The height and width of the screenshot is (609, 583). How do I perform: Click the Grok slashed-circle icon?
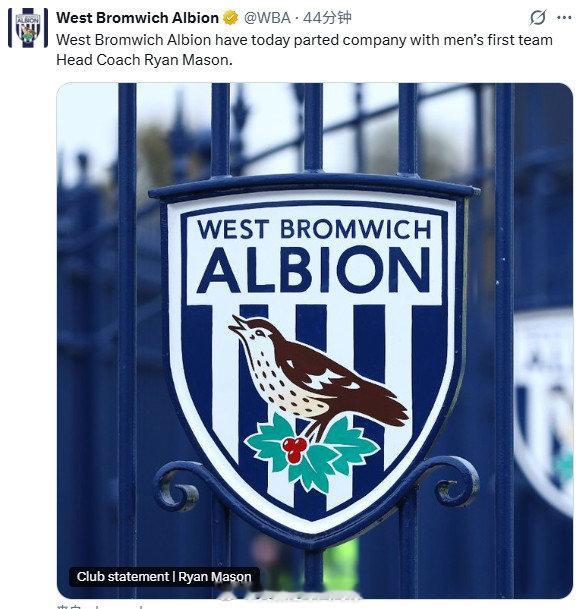(x=538, y=17)
